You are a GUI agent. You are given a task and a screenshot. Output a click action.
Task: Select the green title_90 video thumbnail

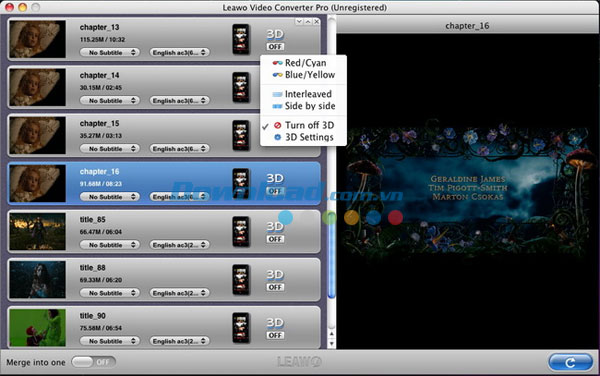(x=38, y=328)
